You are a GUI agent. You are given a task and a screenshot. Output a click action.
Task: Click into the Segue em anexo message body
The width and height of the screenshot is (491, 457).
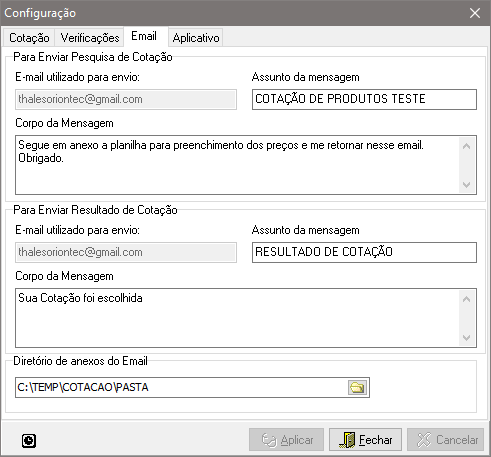237,165
